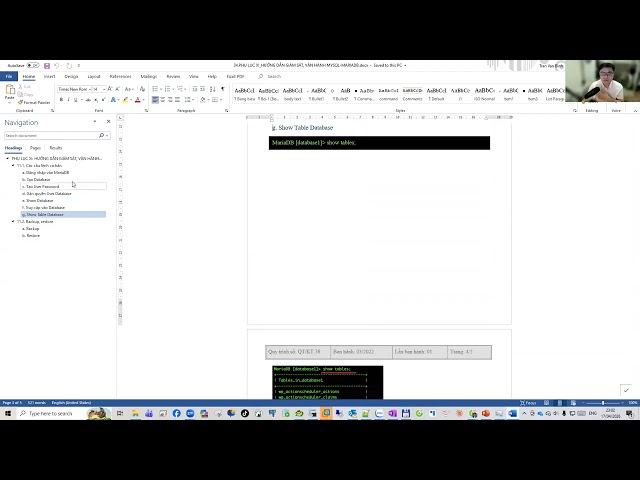
Task: Start a bulleted list
Action: [155, 89]
